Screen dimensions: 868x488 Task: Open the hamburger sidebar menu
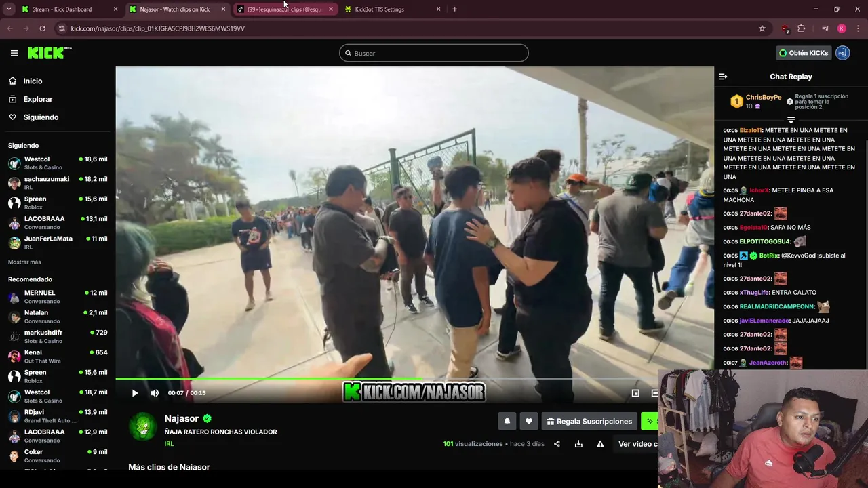click(14, 53)
